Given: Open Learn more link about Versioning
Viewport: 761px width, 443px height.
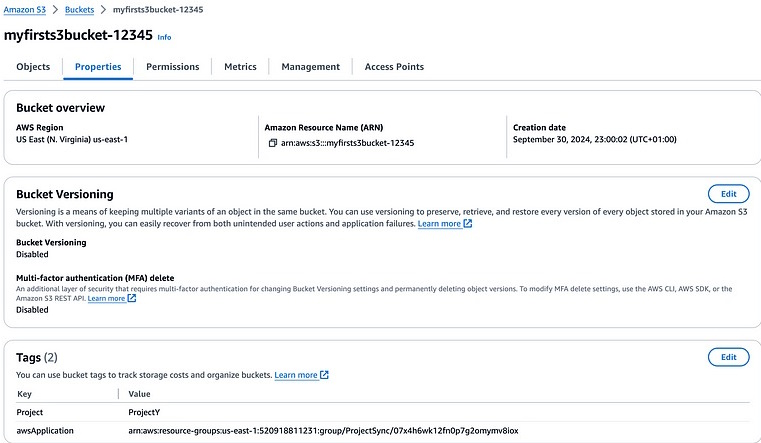Looking at the screenshot, I should 439,224.
